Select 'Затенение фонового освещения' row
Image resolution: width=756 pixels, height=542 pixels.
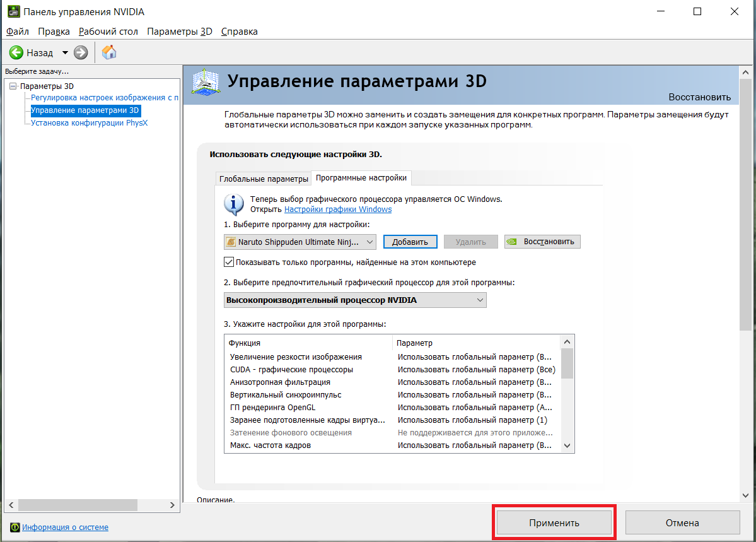click(392, 432)
